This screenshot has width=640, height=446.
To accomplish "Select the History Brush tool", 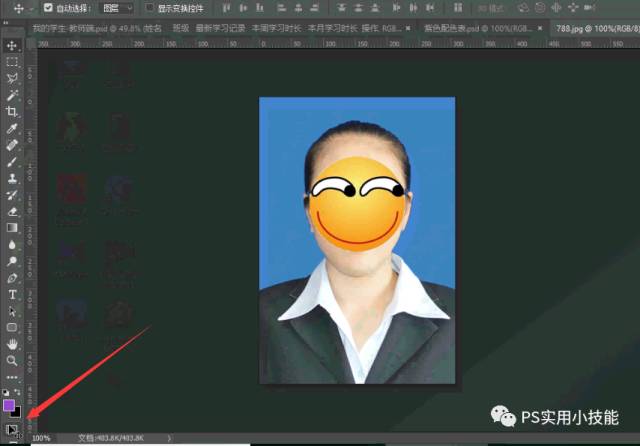I will [11, 195].
